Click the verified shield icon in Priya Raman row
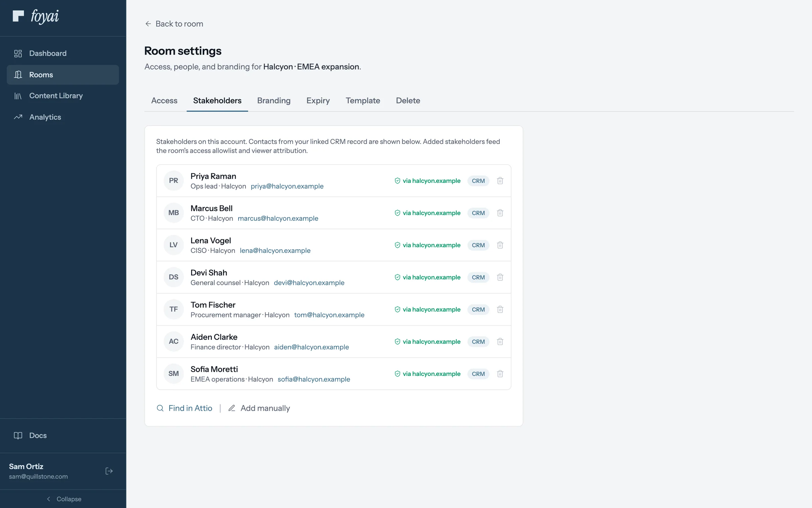The height and width of the screenshot is (508, 812). pyautogui.click(x=398, y=181)
